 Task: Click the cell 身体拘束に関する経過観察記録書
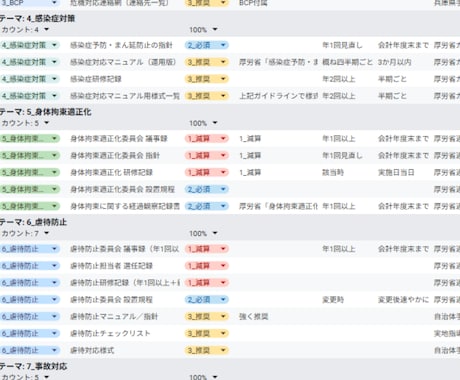125,206
